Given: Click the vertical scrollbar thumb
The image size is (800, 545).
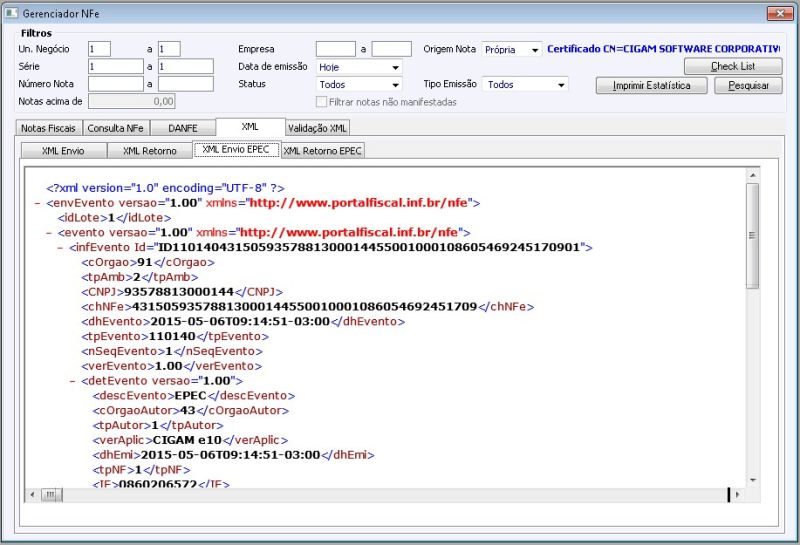Looking at the screenshot, I should [x=753, y=236].
